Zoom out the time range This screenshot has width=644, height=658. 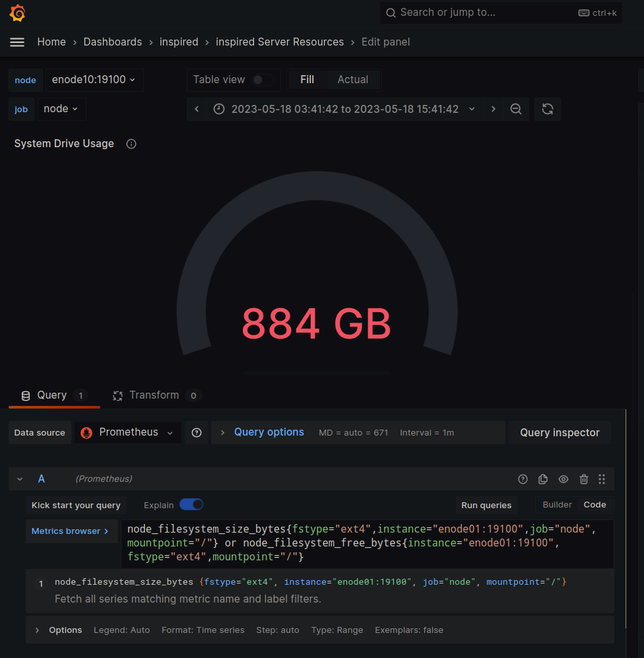(x=516, y=109)
